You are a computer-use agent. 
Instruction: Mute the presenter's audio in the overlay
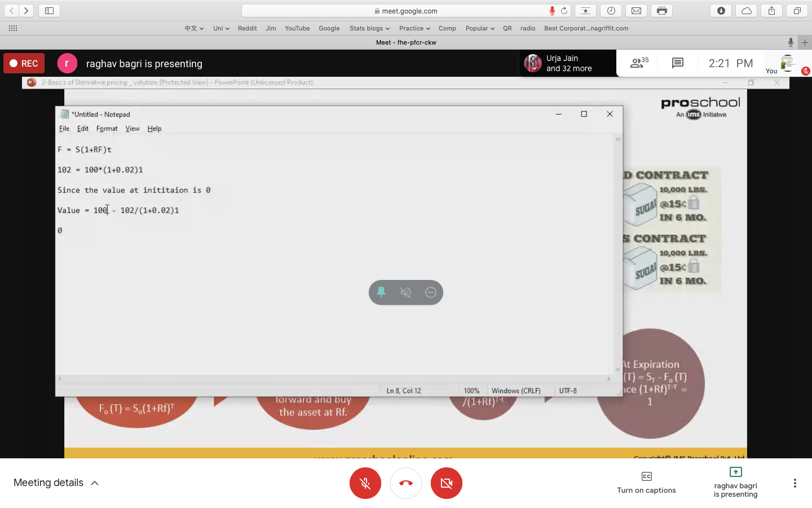406,292
